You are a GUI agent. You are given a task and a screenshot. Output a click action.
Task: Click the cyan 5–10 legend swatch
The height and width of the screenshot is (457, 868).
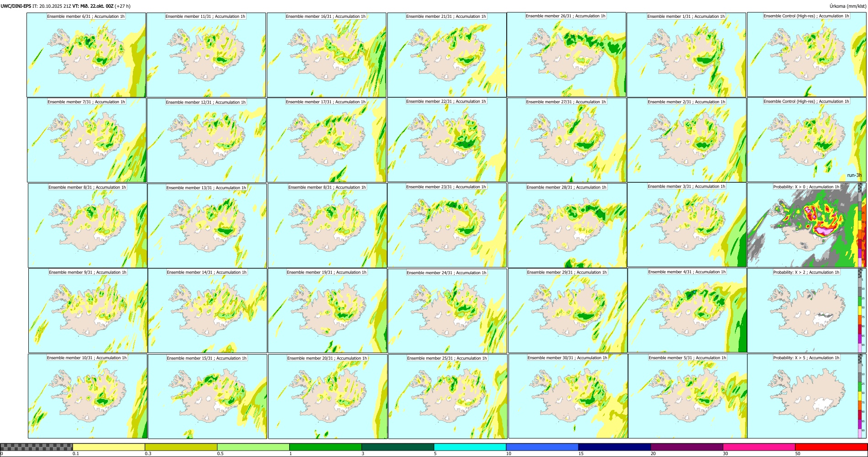(x=470, y=447)
